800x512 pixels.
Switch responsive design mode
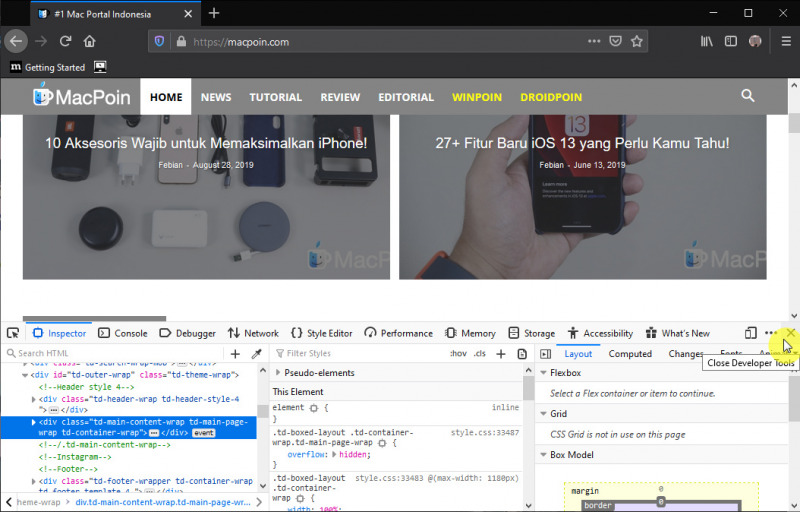tap(750, 333)
